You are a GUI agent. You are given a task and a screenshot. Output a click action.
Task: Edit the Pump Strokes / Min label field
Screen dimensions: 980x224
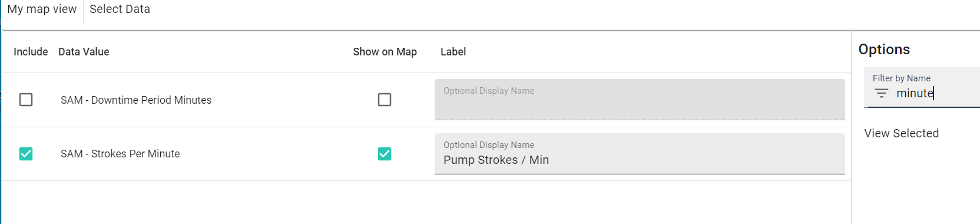[640, 154]
